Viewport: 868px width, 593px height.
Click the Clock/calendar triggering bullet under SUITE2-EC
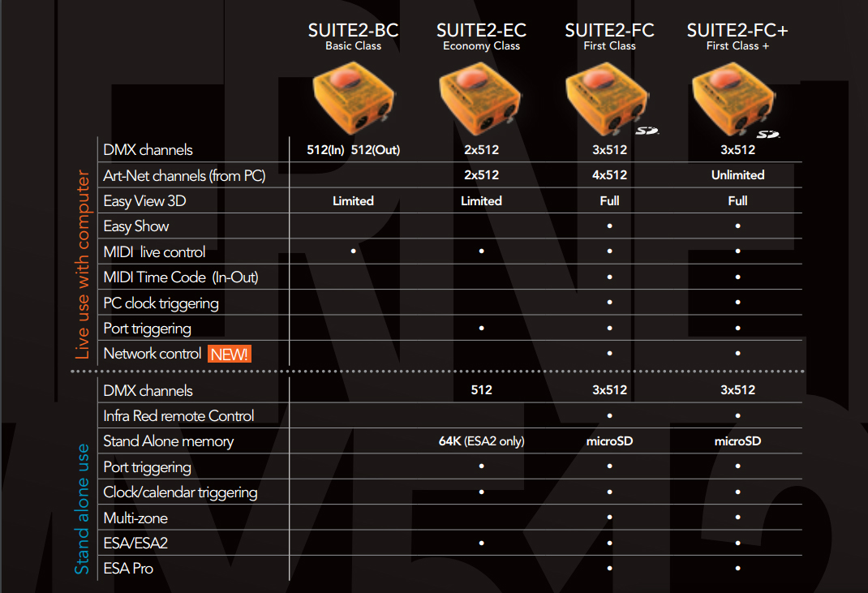click(482, 492)
